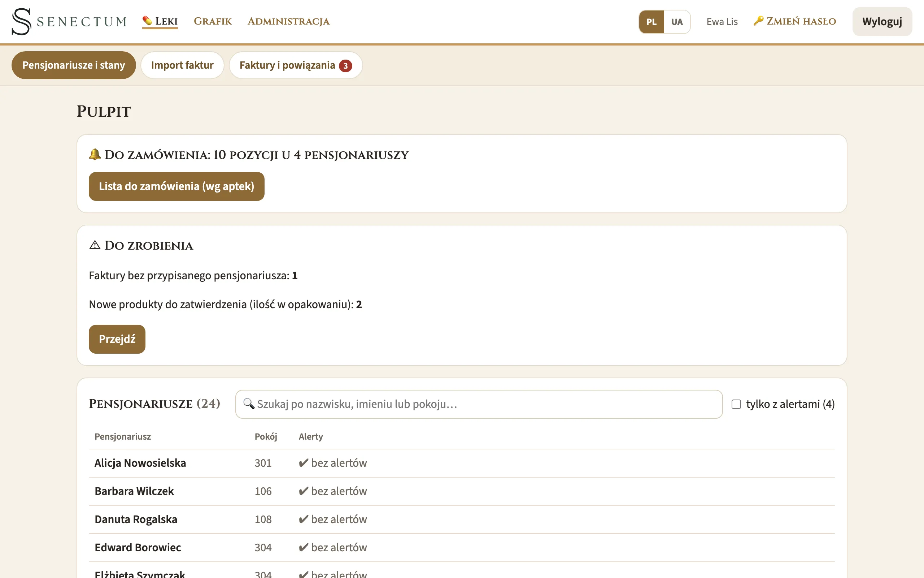Click the Pokój column header
924x578 pixels.
pos(266,436)
